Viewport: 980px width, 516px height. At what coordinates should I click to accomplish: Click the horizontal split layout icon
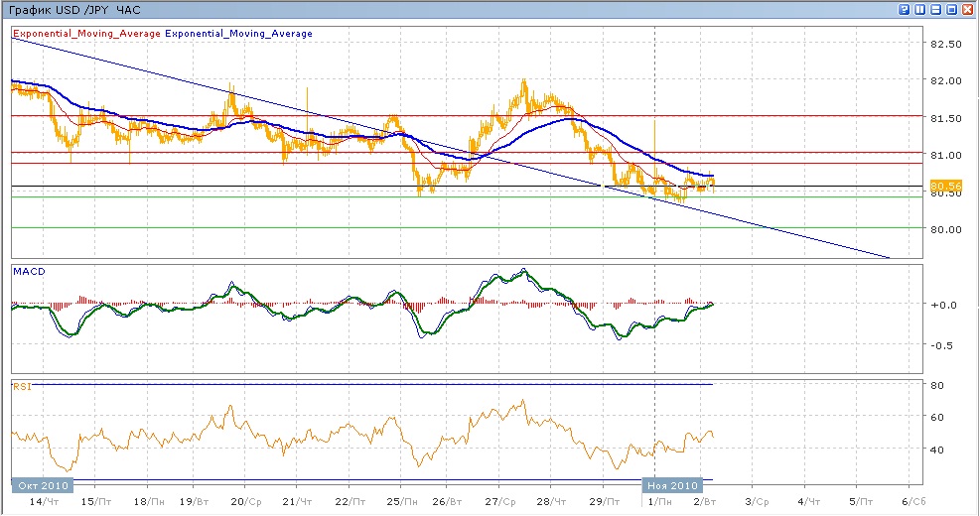click(936, 9)
